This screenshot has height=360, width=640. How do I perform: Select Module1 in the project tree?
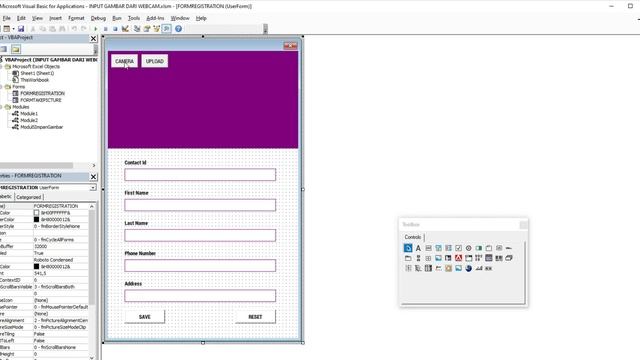(29, 113)
